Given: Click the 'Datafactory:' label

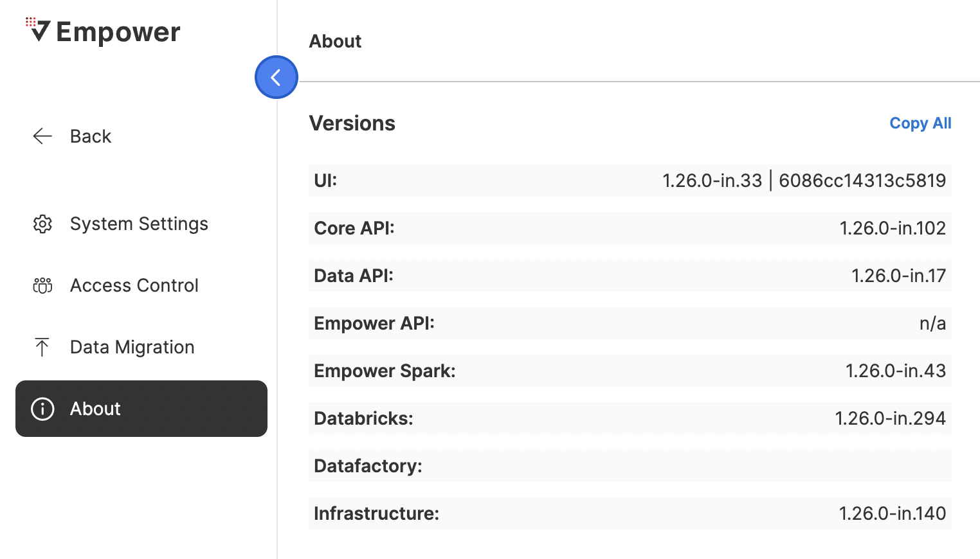Looking at the screenshot, I should [368, 466].
